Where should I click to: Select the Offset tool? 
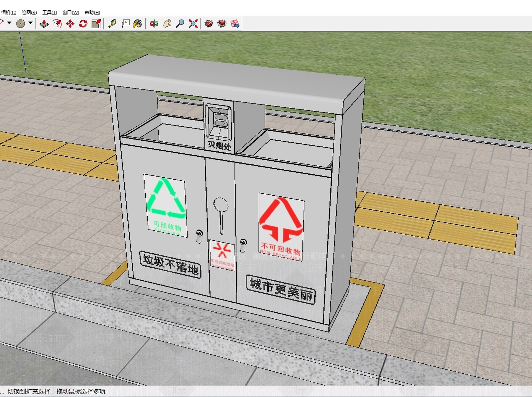point(57,24)
